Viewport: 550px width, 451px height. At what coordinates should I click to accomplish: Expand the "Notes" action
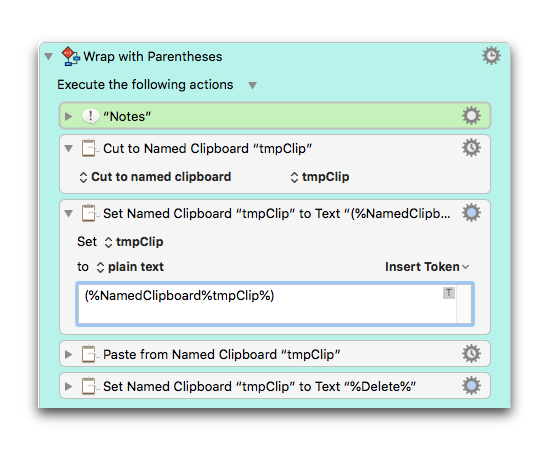tap(68, 116)
